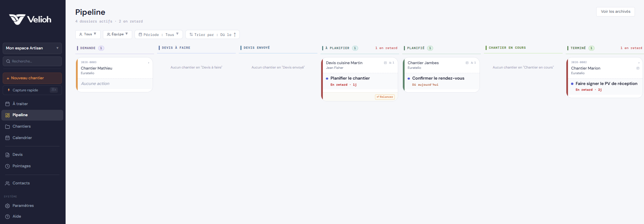The height and width of the screenshot is (224, 644).
Task: Open the Calendrier page
Action: click(x=32, y=138)
